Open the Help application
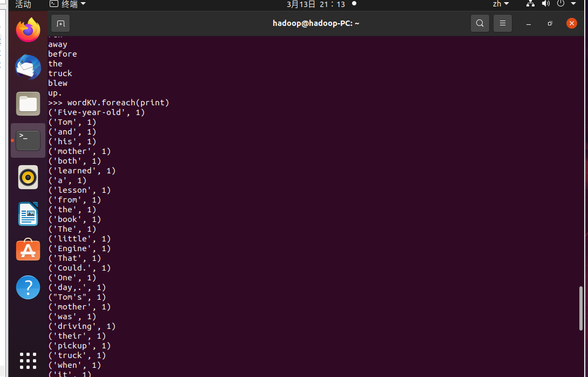The image size is (588, 377). pos(28,287)
